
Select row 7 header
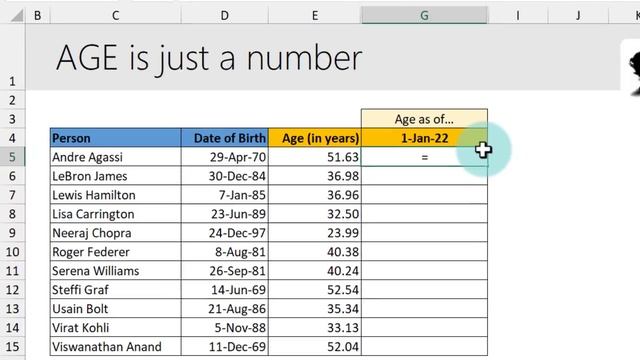pyautogui.click(x=12, y=195)
